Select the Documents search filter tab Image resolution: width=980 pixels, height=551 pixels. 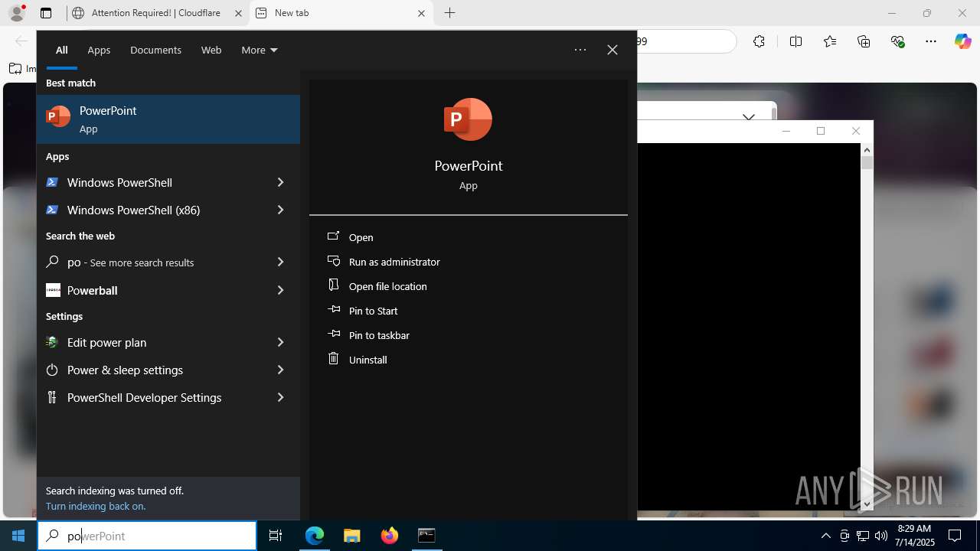(155, 50)
